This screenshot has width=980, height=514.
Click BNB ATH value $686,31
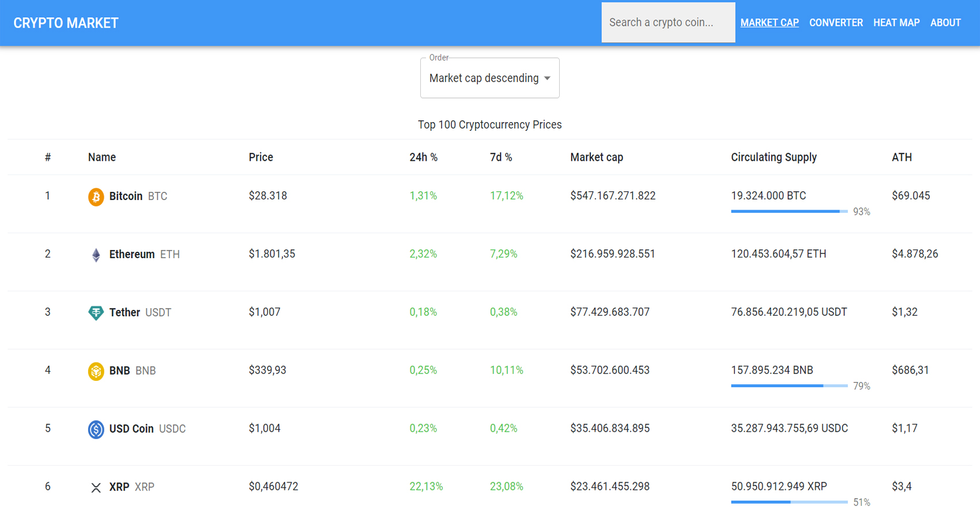click(910, 371)
